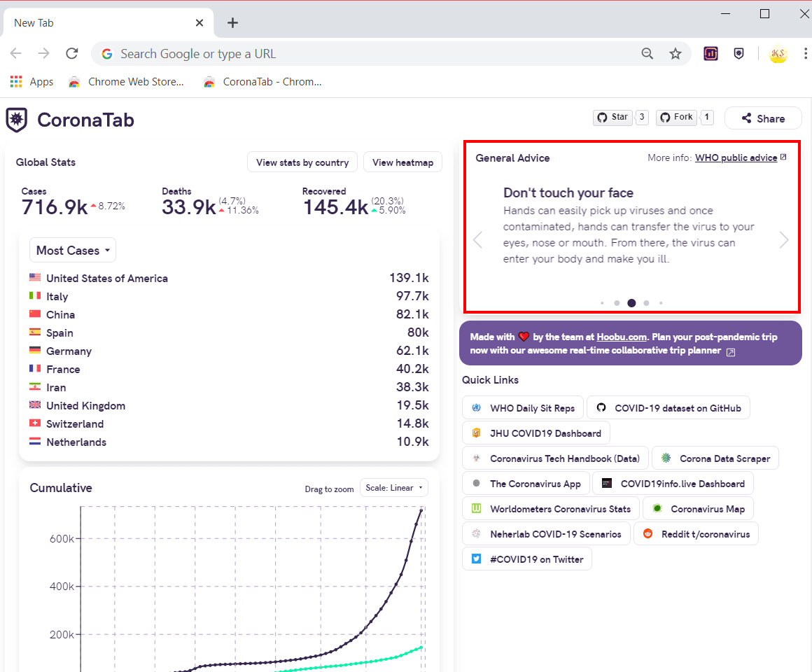Open the CoronaTab - Chrome bookmark
The image size is (812, 672).
[x=262, y=82]
